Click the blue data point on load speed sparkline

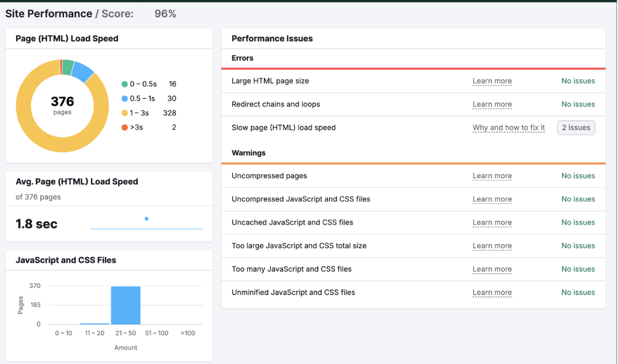click(x=146, y=219)
